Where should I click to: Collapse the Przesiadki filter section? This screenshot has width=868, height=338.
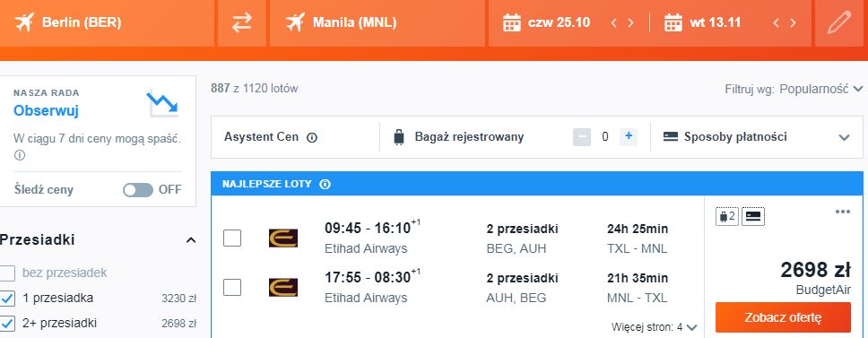[x=191, y=240]
